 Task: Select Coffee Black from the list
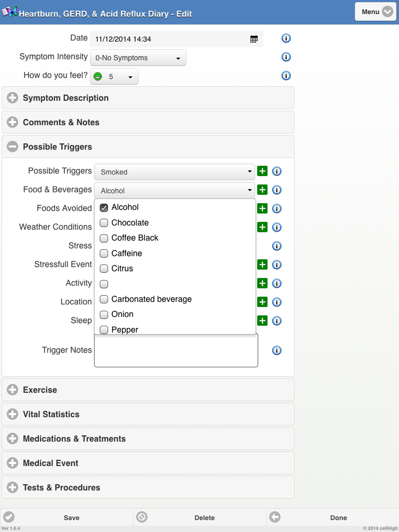104,238
